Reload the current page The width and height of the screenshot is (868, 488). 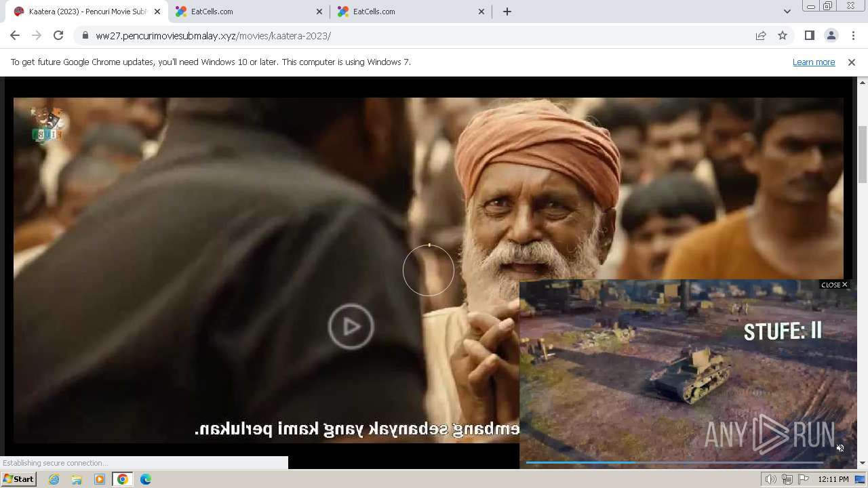[x=58, y=36]
